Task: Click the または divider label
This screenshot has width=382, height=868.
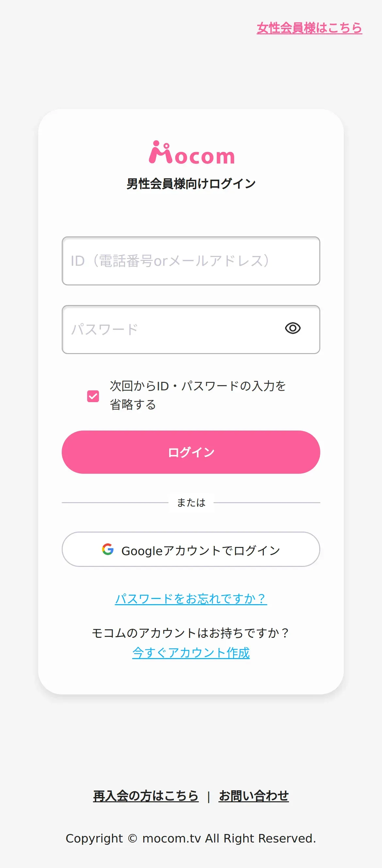Action: pos(191,502)
